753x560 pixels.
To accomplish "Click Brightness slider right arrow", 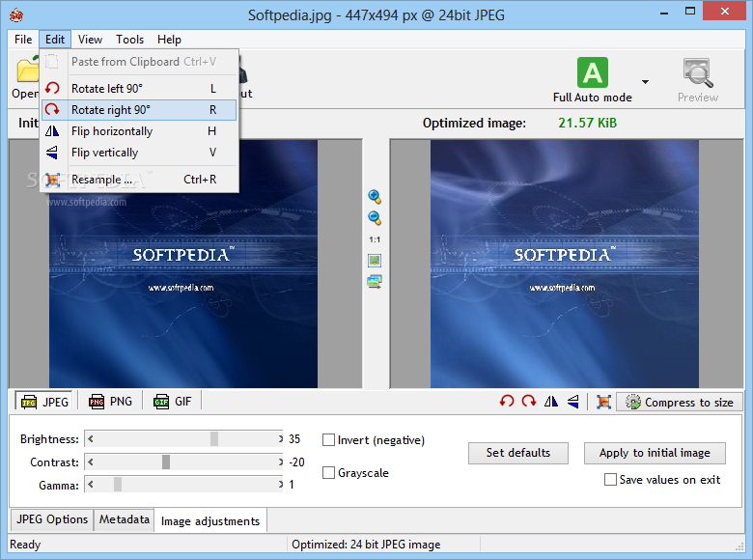I will 281,438.
